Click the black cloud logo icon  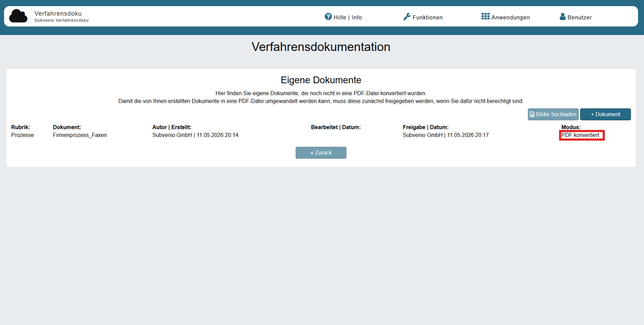click(x=18, y=16)
